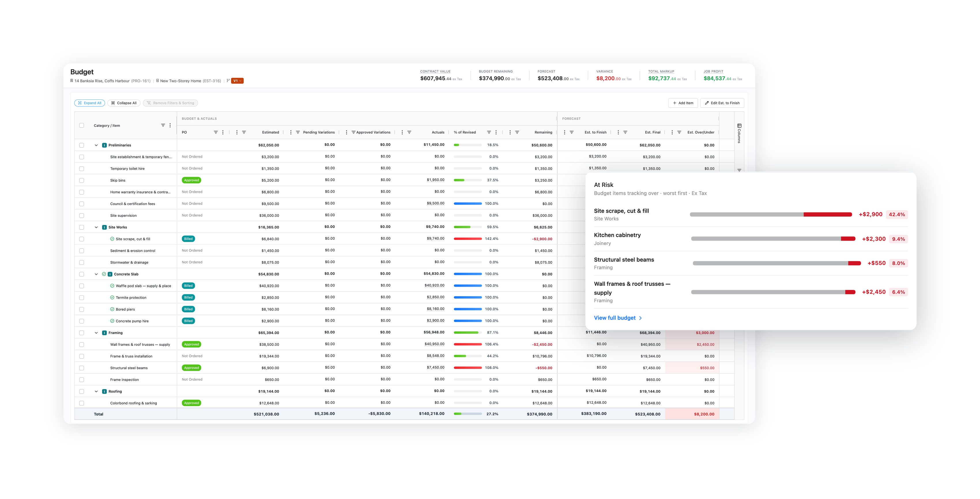
Task: Select the Concrete Slab row checkbox
Action: [81, 274]
